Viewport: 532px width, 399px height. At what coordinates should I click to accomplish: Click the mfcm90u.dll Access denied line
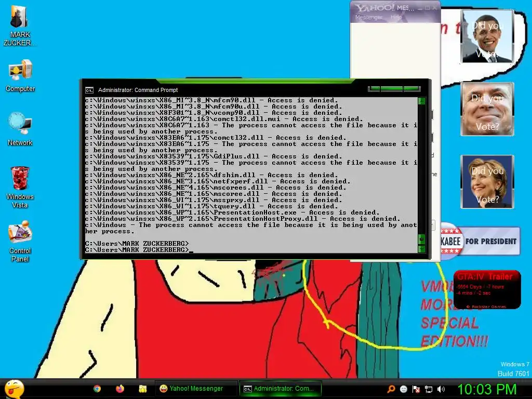click(x=214, y=107)
